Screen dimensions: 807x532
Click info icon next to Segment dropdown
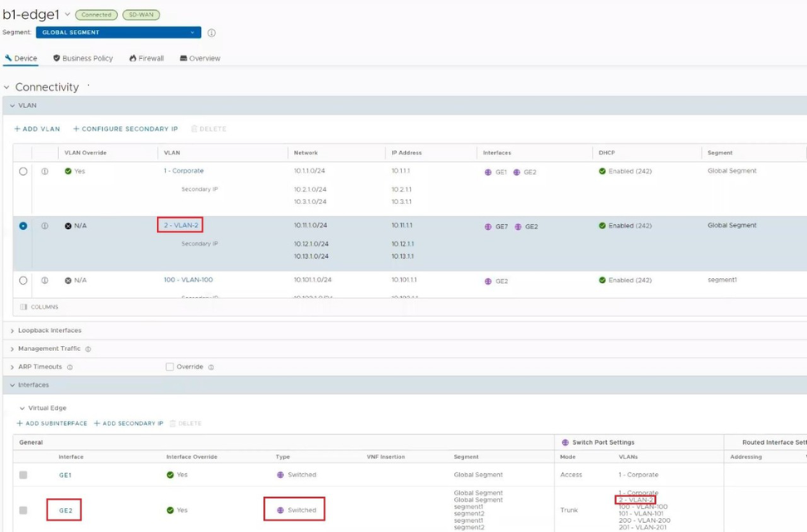coord(212,33)
